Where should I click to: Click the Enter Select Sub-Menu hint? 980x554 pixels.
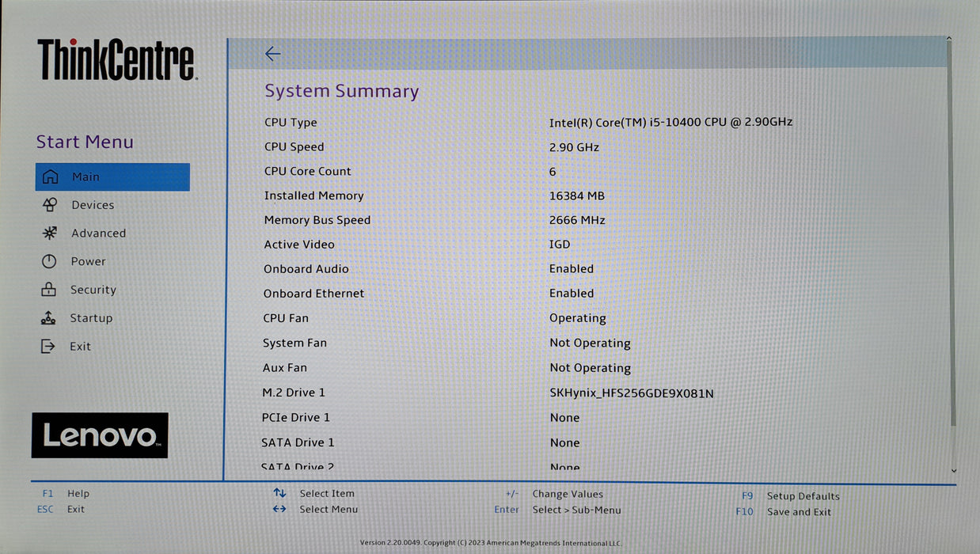[557, 510]
